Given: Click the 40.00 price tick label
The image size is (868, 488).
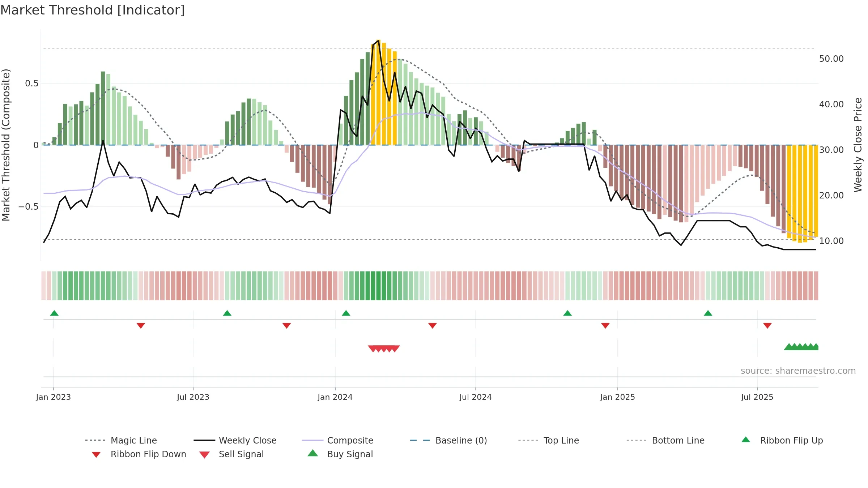Looking at the screenshot, I should point(831,104).
